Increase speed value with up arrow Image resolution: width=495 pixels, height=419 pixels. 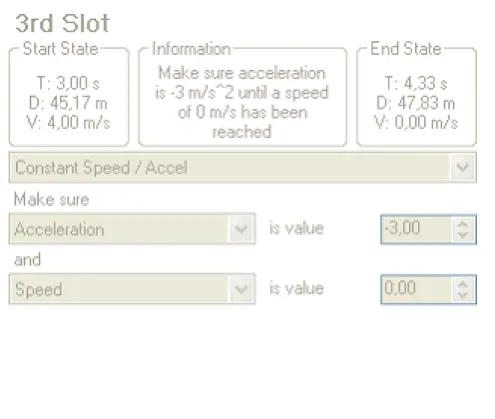click(463, 284)
